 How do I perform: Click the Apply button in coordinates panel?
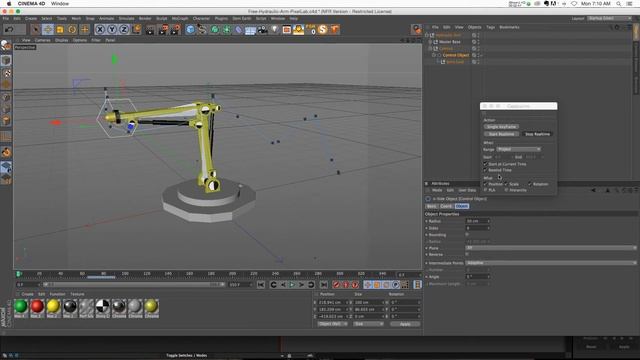coord(405,324)
